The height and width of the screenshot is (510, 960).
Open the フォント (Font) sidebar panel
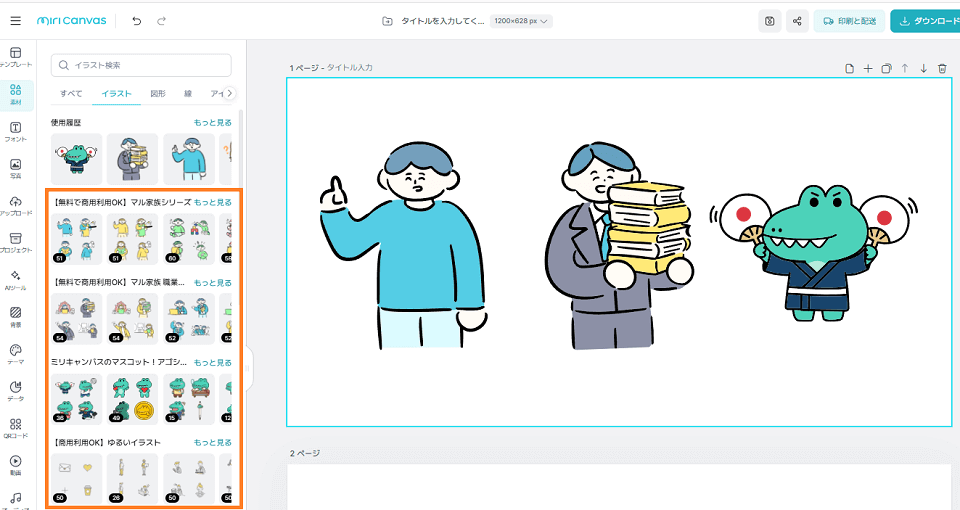click(15, 132)
